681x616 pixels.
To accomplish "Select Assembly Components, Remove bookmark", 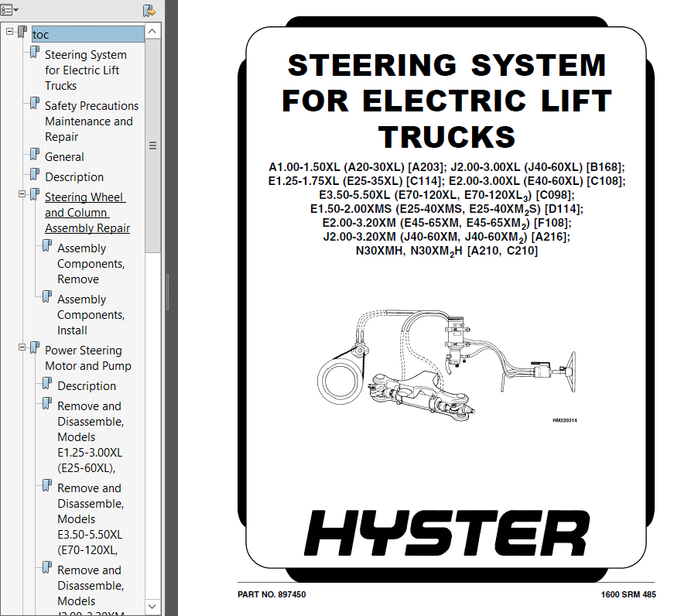I will tap(91, 264).
